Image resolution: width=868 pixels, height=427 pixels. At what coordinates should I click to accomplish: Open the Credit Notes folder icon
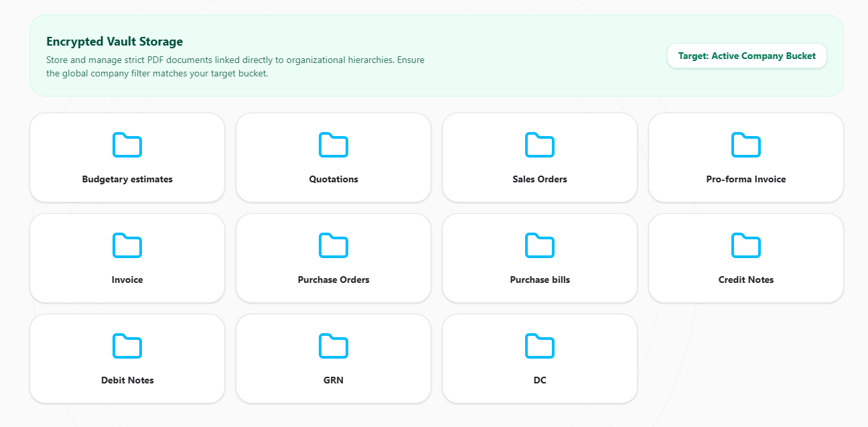(746, 246)
